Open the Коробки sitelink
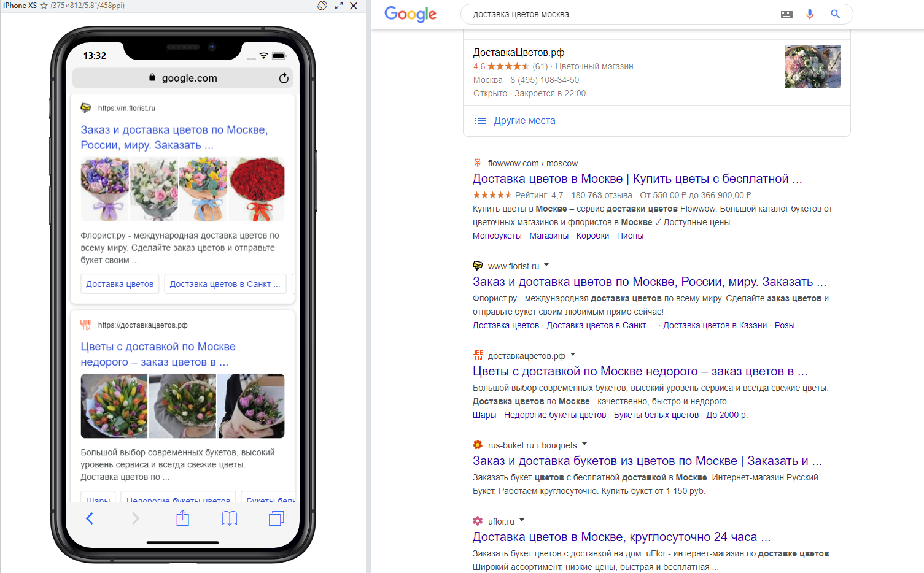924x573 pixels. click(x=592, y=236)
